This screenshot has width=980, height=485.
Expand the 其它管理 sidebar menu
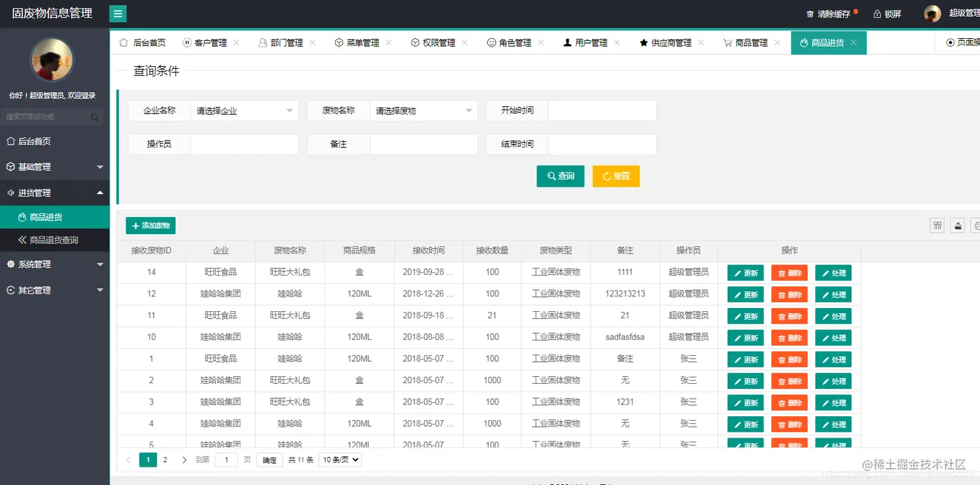[x=54, y=290]
